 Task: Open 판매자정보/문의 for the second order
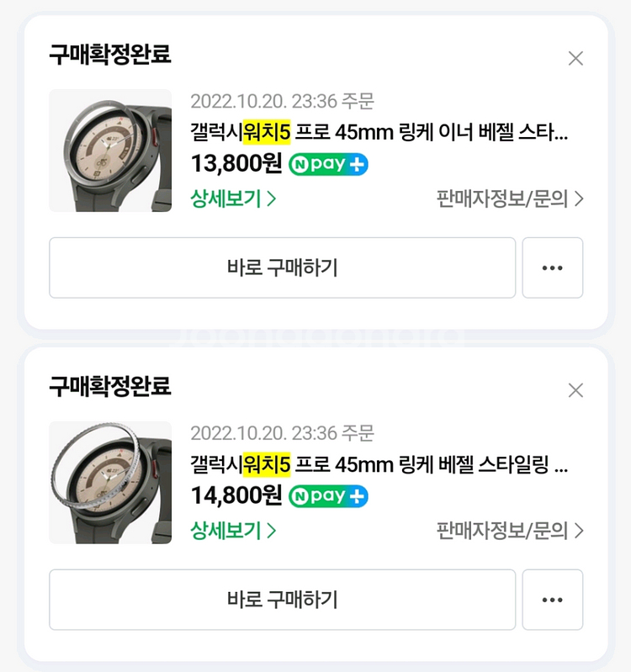510,532
